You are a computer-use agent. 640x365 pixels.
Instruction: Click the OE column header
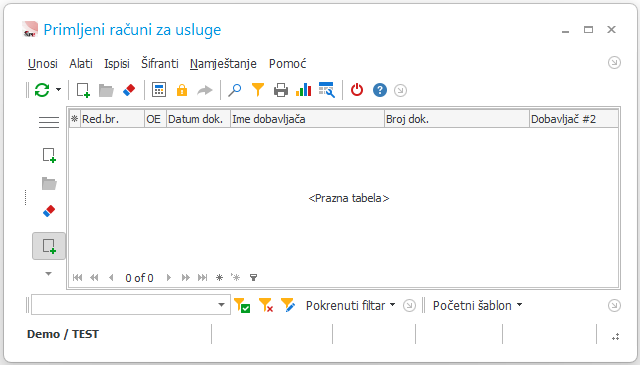(156, 119)
